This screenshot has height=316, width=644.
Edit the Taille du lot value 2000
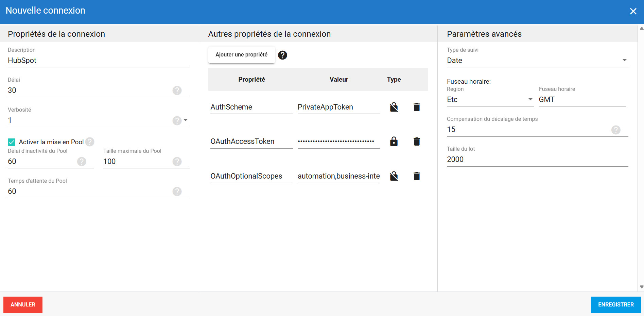537,160
